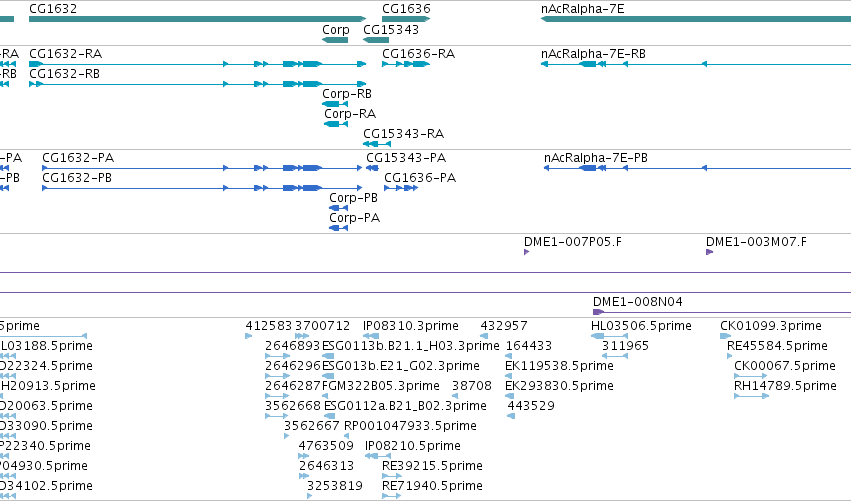
Task: Click the CG1636 gene label
Action: 407,9
